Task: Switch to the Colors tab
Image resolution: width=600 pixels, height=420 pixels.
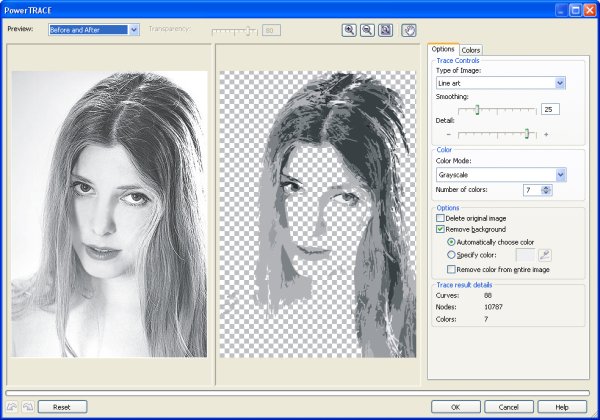Action: click(471, 49)
